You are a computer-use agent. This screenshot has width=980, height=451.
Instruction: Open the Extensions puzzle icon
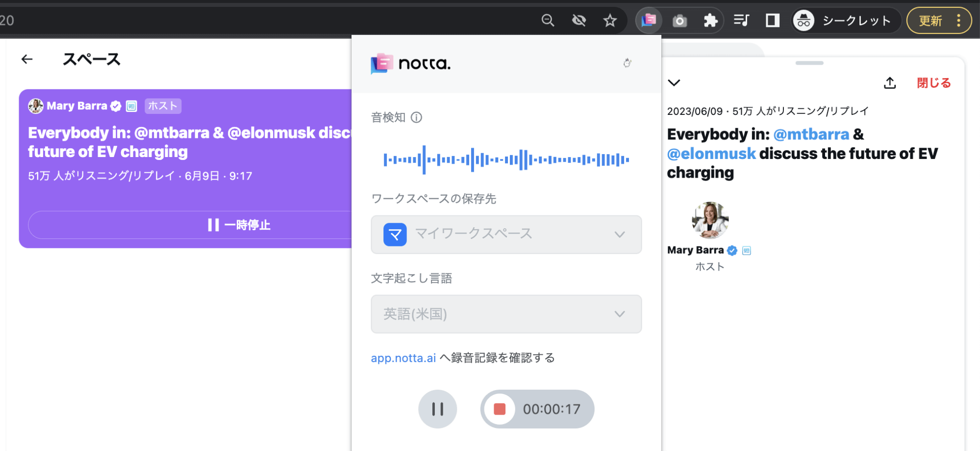click(710, 21)
